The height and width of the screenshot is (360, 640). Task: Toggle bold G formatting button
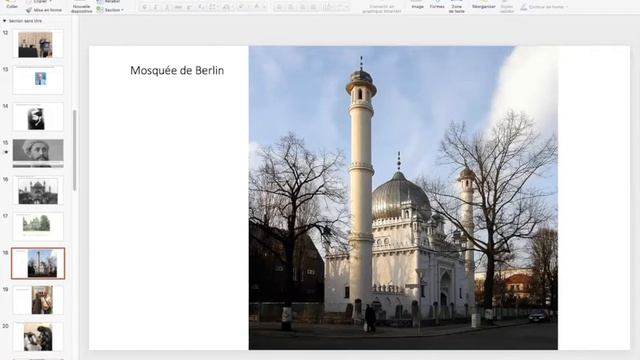(144, 7)
